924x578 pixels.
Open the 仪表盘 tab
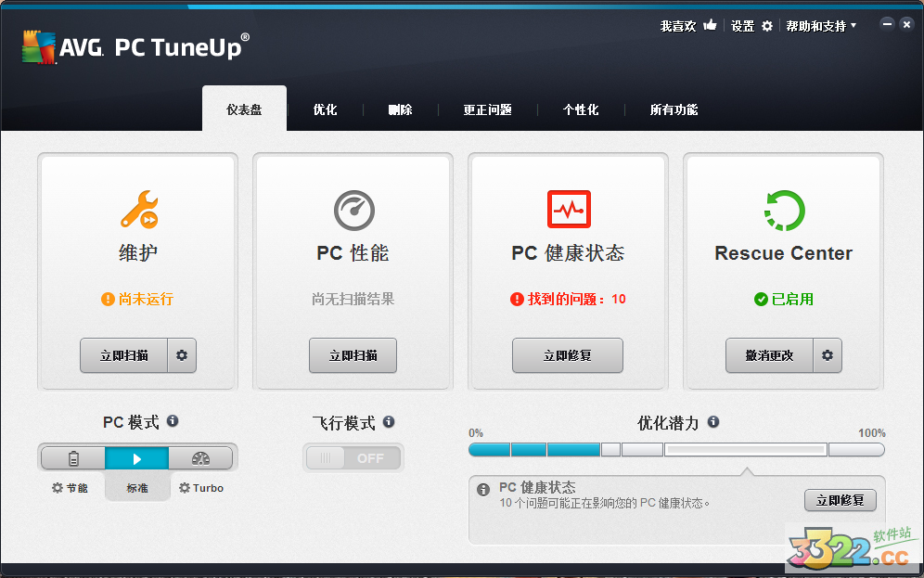245,109
